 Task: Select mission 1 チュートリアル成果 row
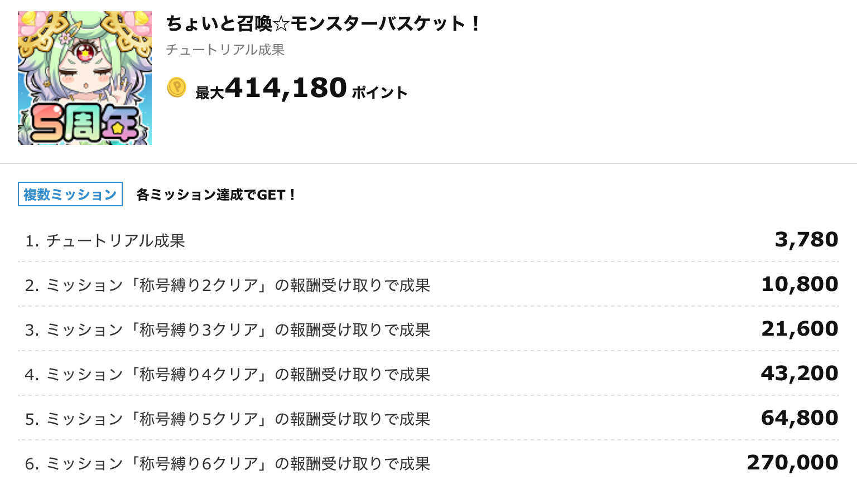tap(105, 240)
